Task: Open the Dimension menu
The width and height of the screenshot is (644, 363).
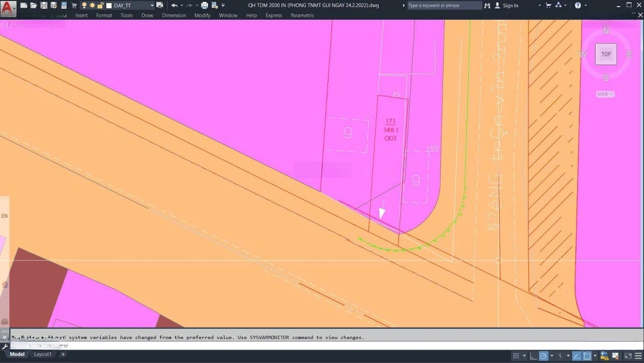Action: pyautogui.click(x=174, y=16)
